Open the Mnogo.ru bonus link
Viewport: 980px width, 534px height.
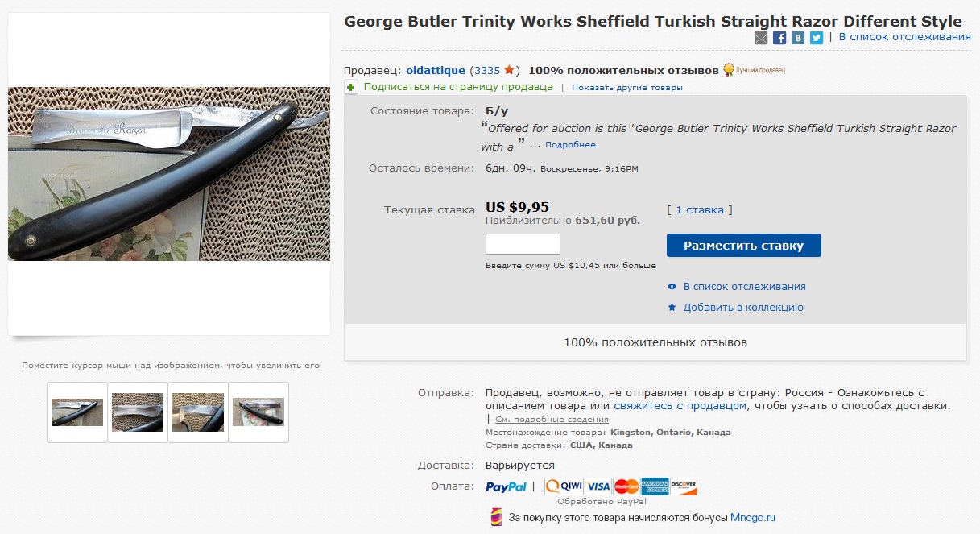[752, 517]
